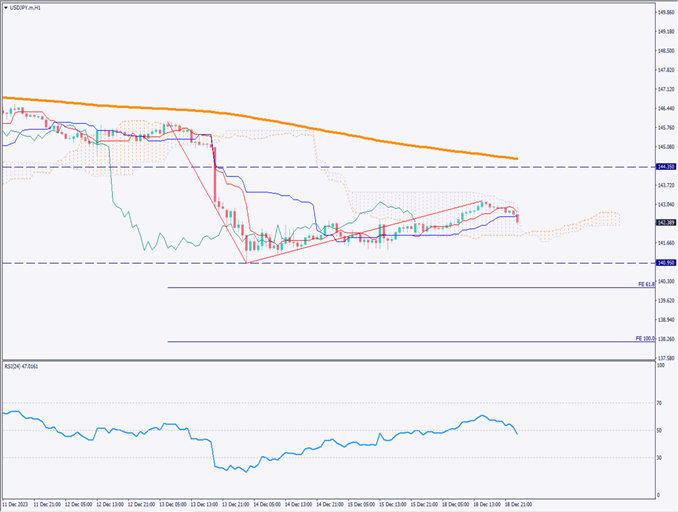
Task: Select the FE 100.0 Fibonacci level line
Action: pyautogui.click(x=400, y=342)
